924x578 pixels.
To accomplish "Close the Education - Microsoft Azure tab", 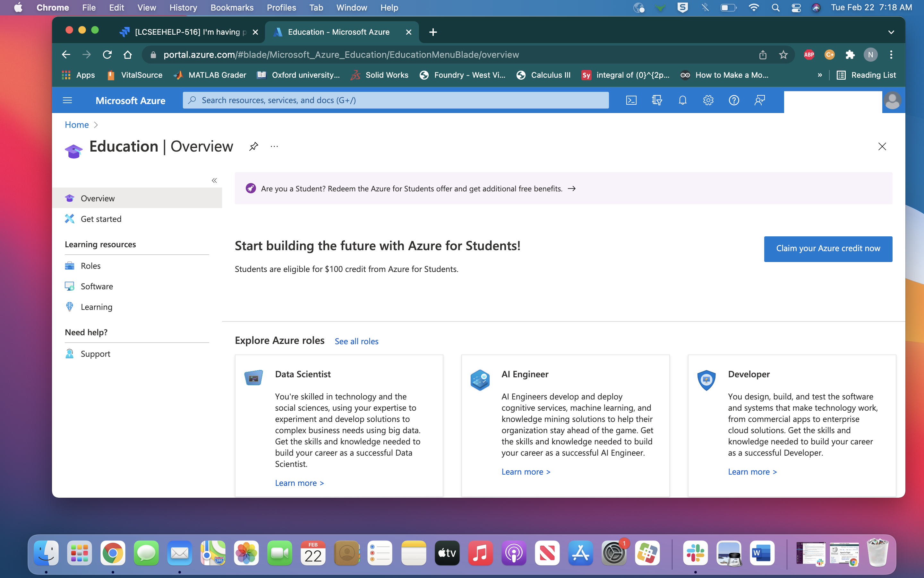I will click(408, 32).
